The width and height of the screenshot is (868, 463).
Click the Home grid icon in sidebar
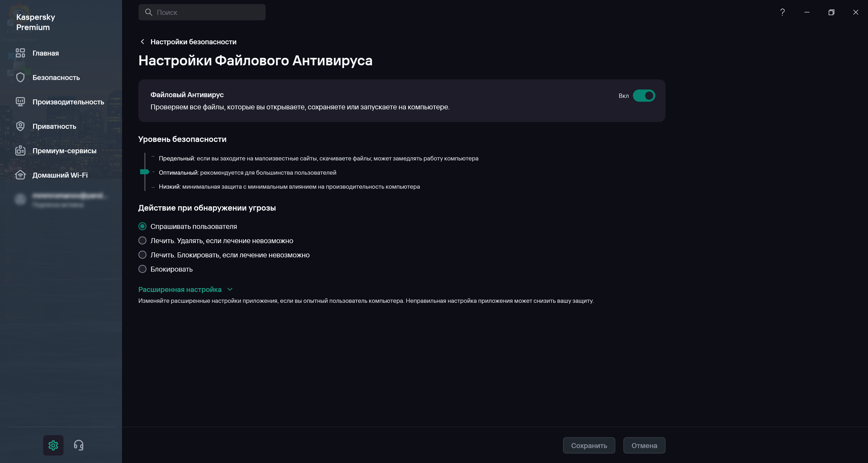pos(20,53)
